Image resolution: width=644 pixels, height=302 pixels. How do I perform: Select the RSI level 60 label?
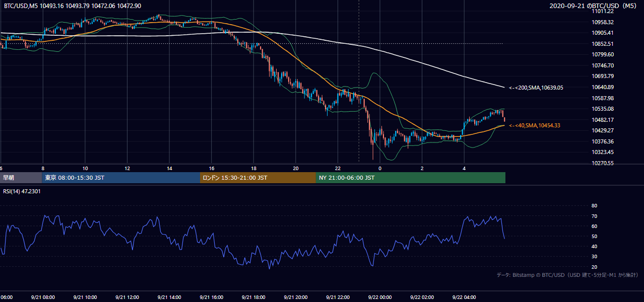[x=594, y=226]
